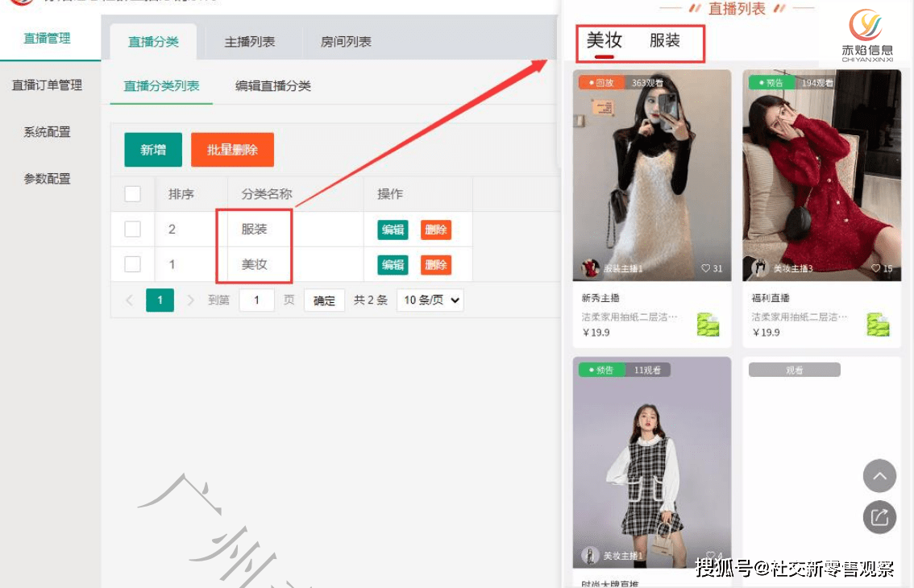Click the share icon button
Image resolution: width=914 pixels, height=588 pixels.
point(879,517)
